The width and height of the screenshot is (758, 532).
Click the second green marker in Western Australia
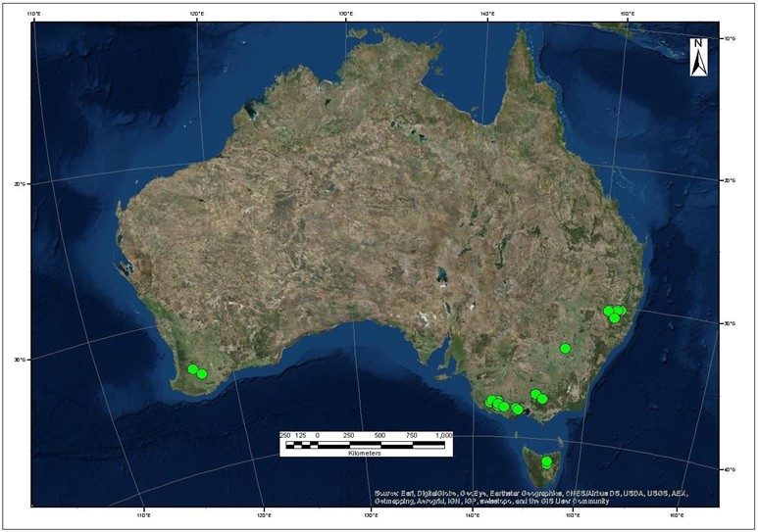point(202,373)
